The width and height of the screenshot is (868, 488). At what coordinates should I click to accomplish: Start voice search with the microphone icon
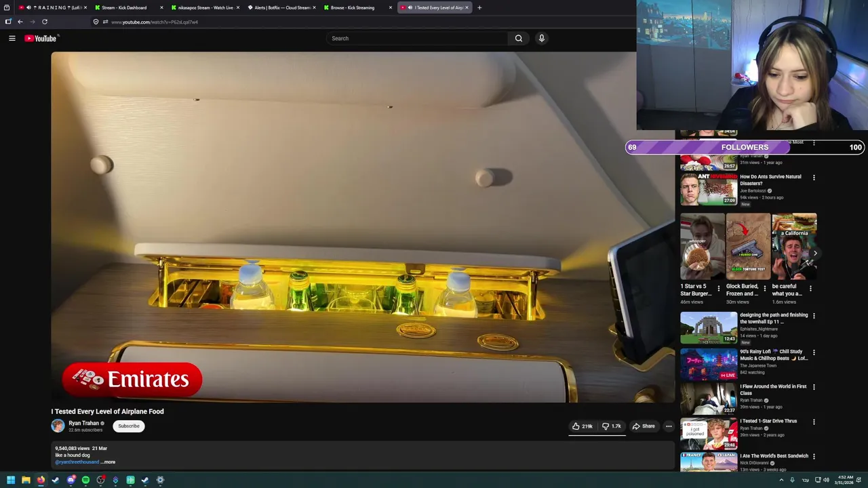(x=541, y=39)
